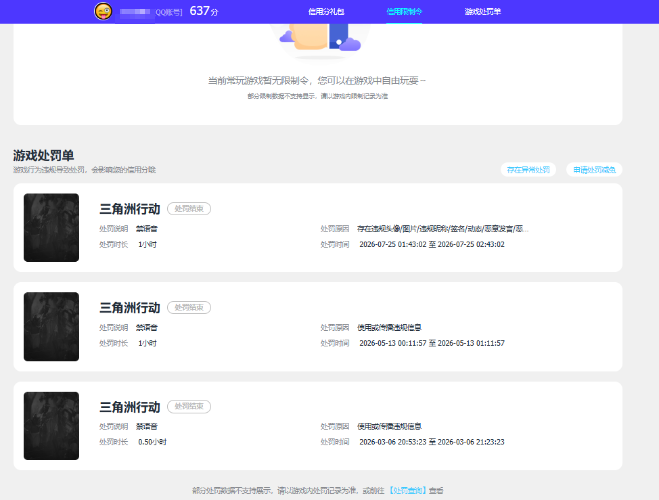Click the 处罚结束 badge on 2026-07-25 card
The width and height of the screenshot is (659, 500).
(189, 209)
